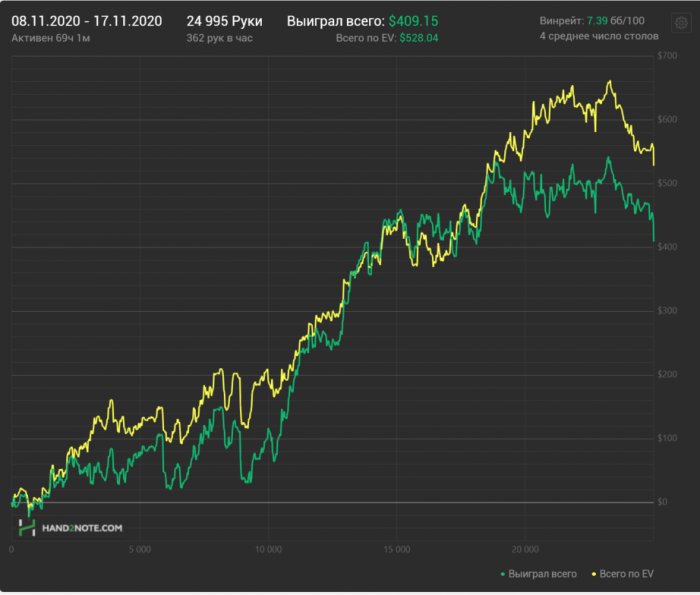Click the green legend dot for Выиграл всего
This screenshot has height=595, width=700.
[x=503, y=574]
